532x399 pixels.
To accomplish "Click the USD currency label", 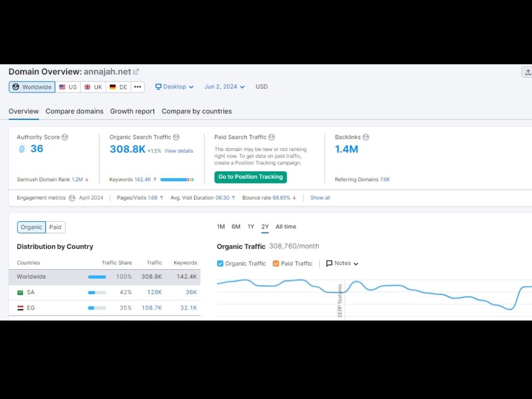I will pyautogui.click(x=262, y=87).
